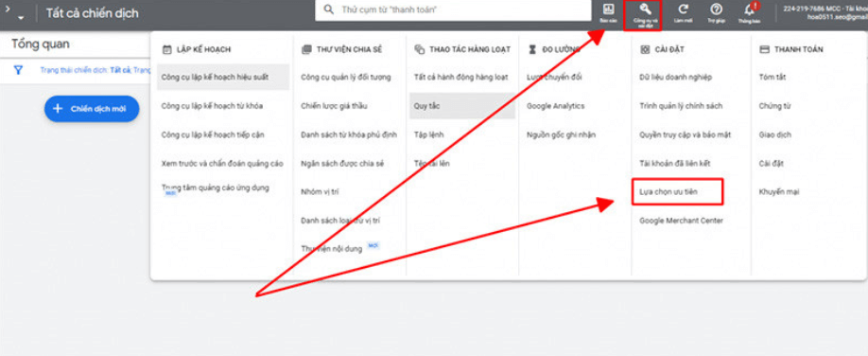The image size is (868, 356).
Task: Select "Quy tắc" under Thao tác hàng loạt
Action: click(426, 106)
